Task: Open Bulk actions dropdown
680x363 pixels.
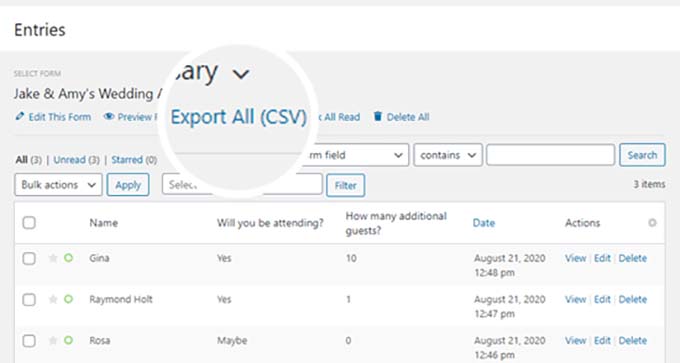Action: pos(58,185)
